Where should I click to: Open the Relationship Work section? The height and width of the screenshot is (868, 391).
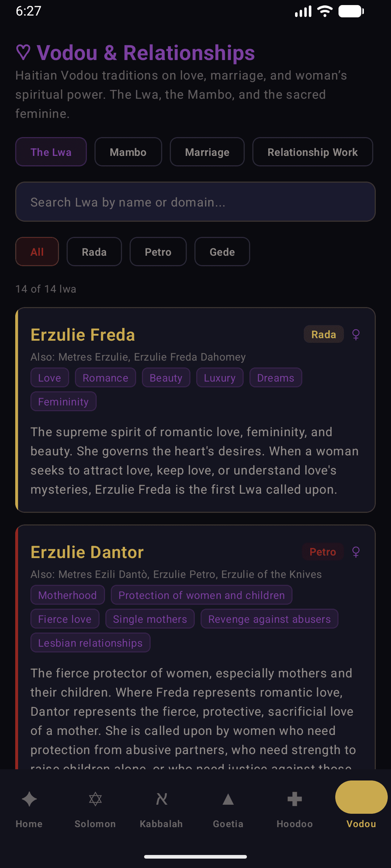312,152
